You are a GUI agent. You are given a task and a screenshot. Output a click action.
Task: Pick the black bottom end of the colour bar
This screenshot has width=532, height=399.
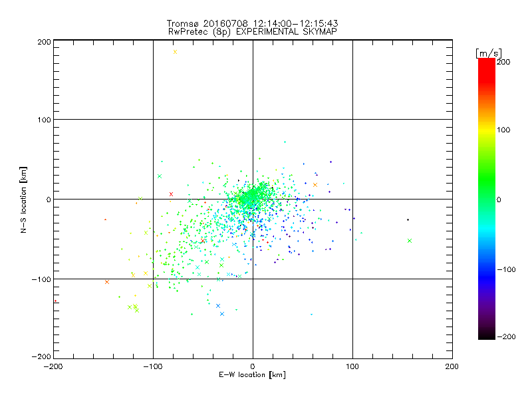487,336
